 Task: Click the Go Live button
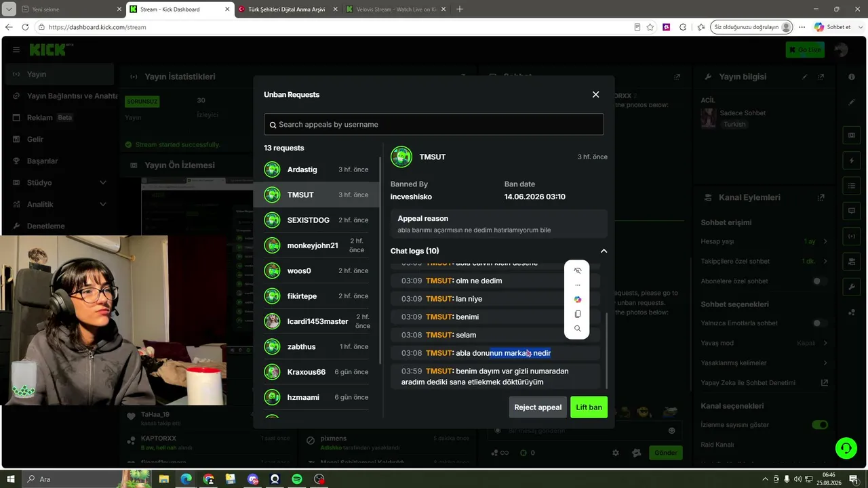[805, 49]
